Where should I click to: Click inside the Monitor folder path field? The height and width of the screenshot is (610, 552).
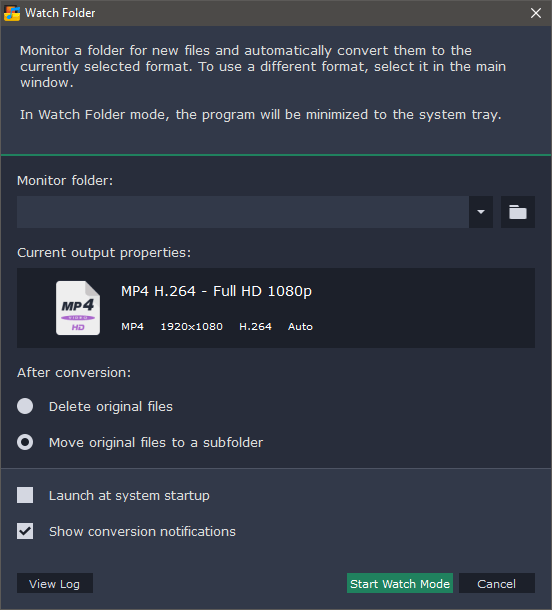click(243, 212)
